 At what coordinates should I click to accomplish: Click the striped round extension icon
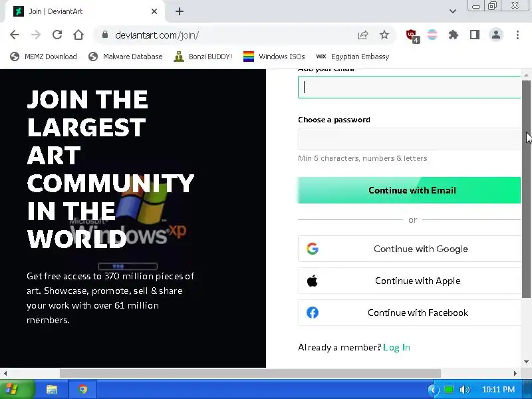tap(432, 35)
